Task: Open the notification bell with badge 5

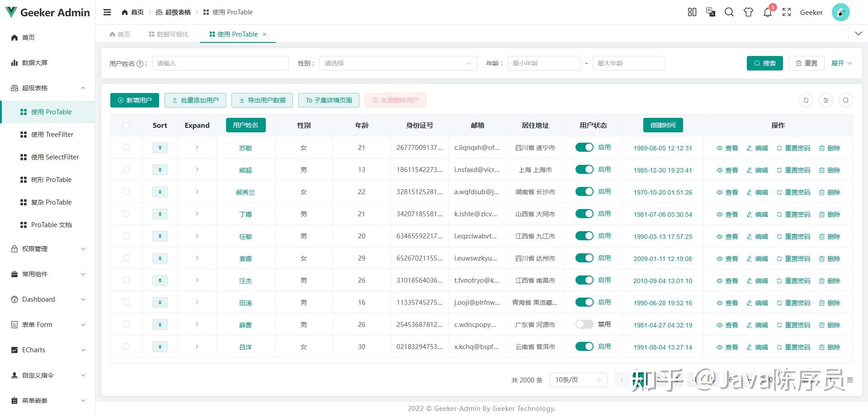Action: pos(767,12)
